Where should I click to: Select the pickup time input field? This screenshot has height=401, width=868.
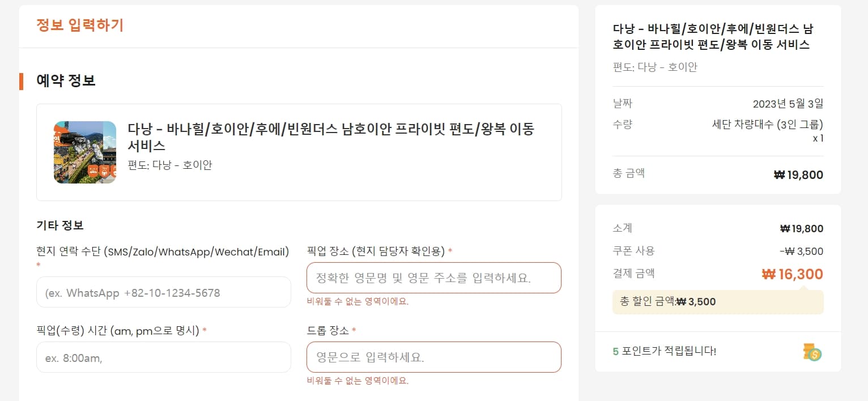click(x=163, y=357)
